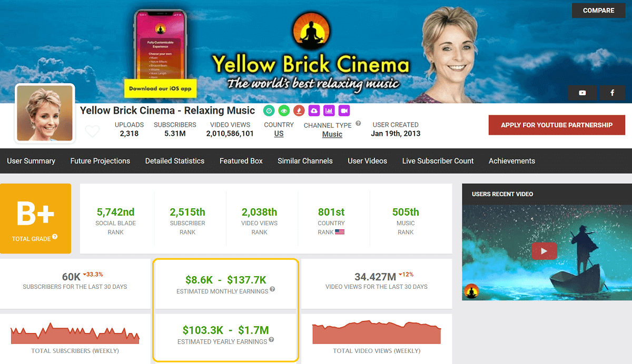Click the video views count 2,010,586,101
Screen dimensions: 632x364
point(230,134)
